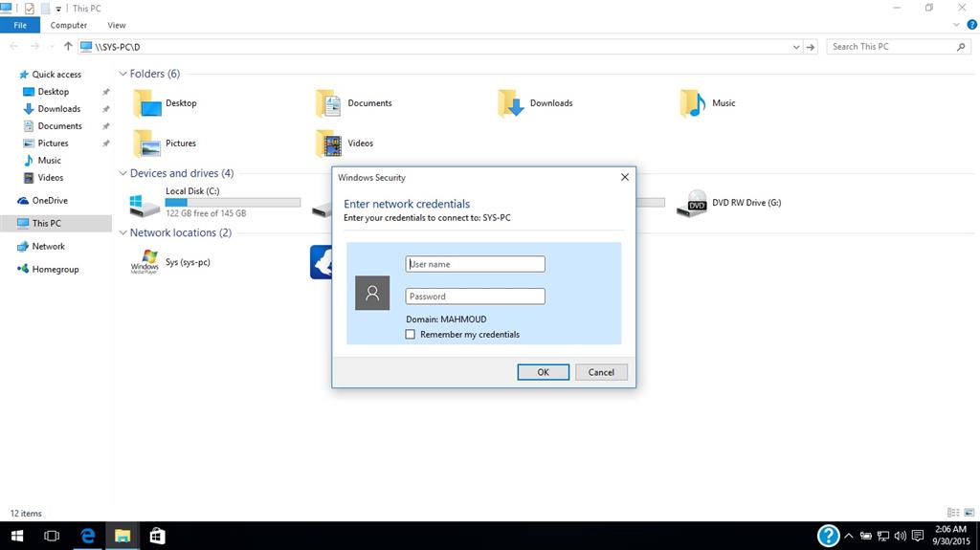Open the Documents folder icon
Viewport: 980px width, 550px height.
329,103
